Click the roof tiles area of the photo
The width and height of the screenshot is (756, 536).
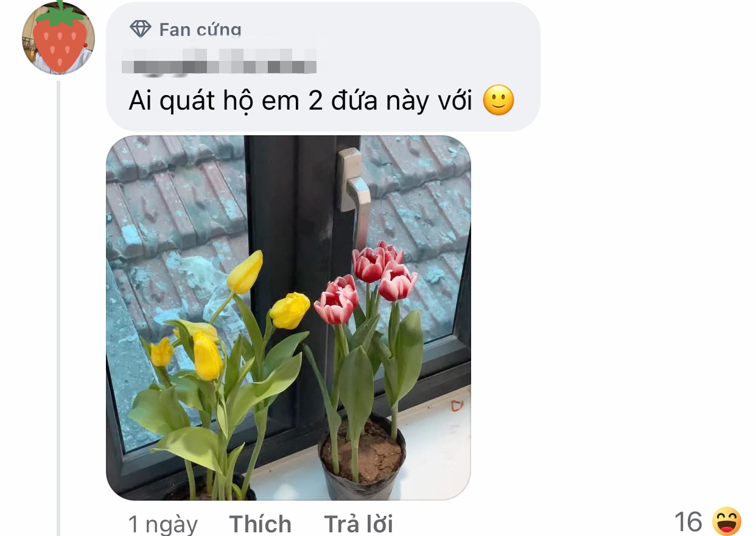[x=177, y=201]
